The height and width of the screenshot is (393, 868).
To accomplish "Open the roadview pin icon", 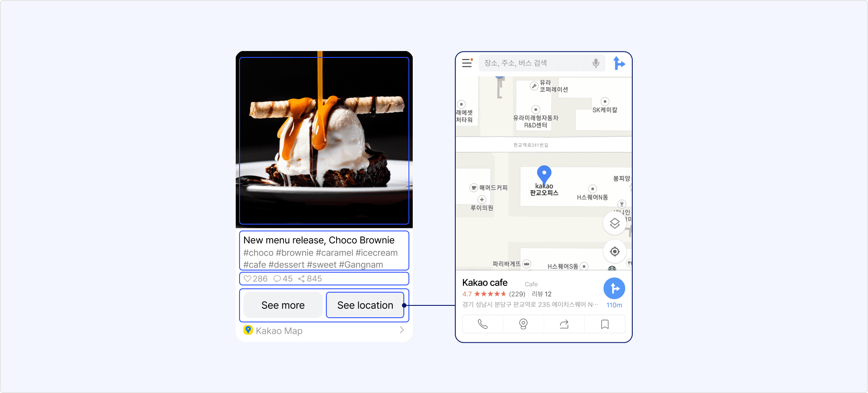I will coord(523,324).
